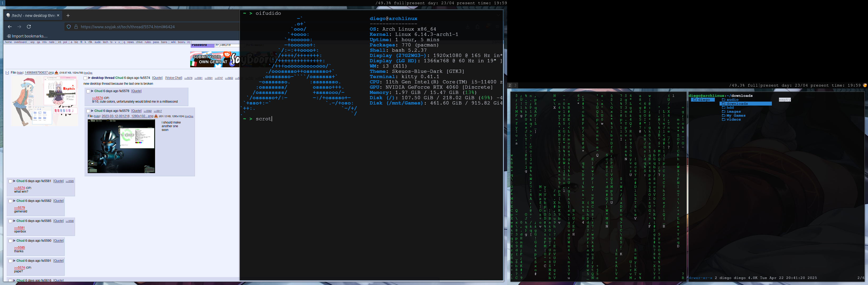Click [Voice Chat] on the OP post
Image resolution: width=868 pixels, height=285 pixels.
coord(174,78)
